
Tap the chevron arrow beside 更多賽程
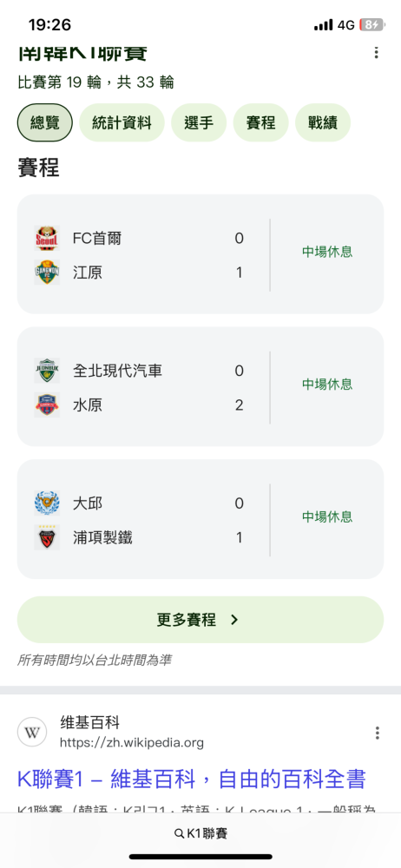pos(234,620)
